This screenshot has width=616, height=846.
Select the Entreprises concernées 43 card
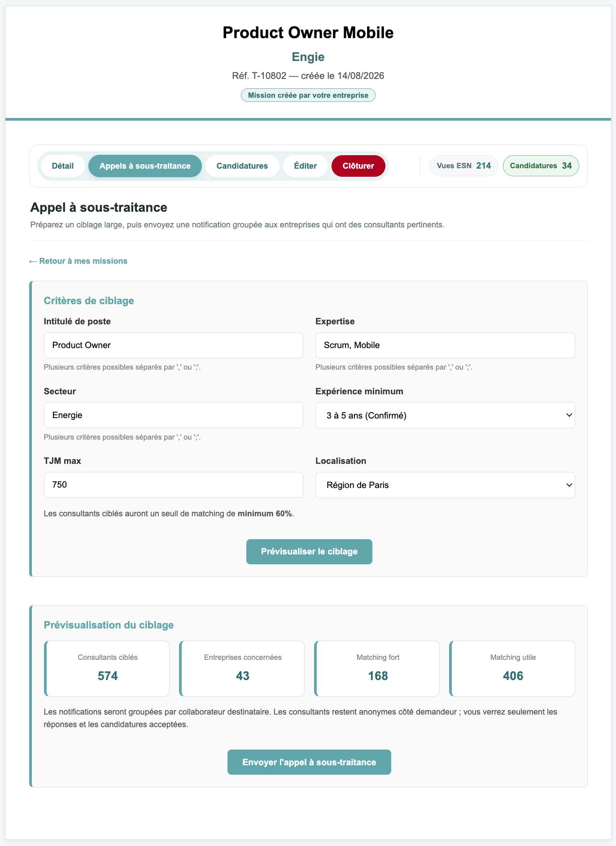click(242, 668)
